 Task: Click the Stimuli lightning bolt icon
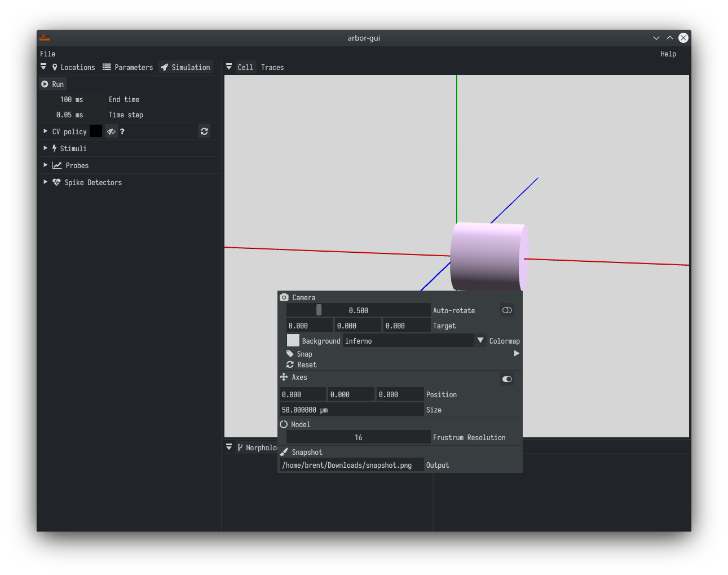(55, 148)
